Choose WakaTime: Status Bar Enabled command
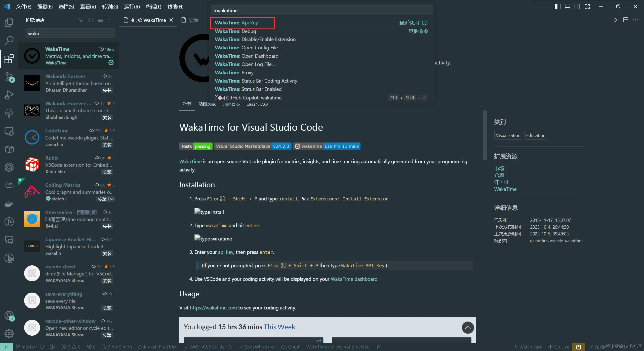644x351 pixels. click(321, 89)
